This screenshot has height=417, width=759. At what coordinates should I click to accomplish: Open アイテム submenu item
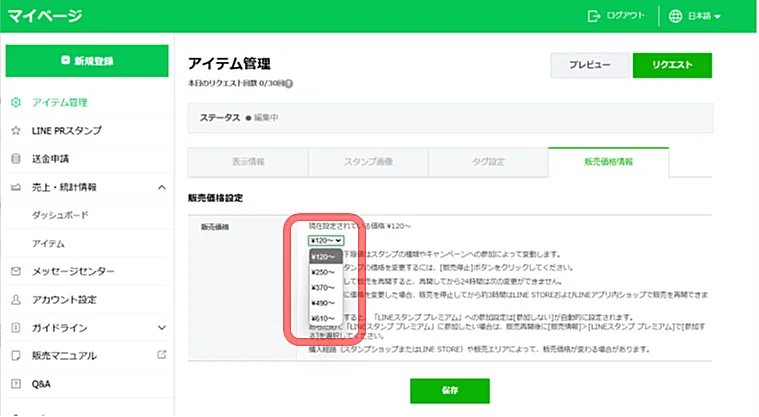[x=48, y=244]
